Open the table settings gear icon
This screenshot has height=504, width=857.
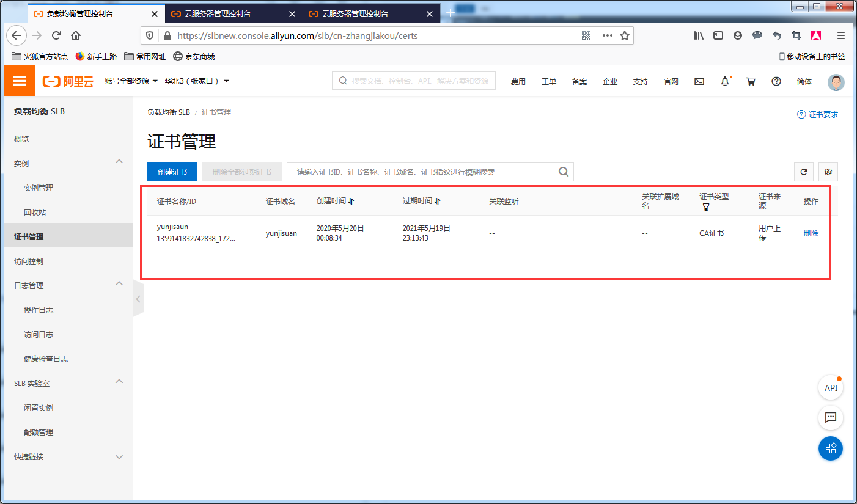click(828, 172)
